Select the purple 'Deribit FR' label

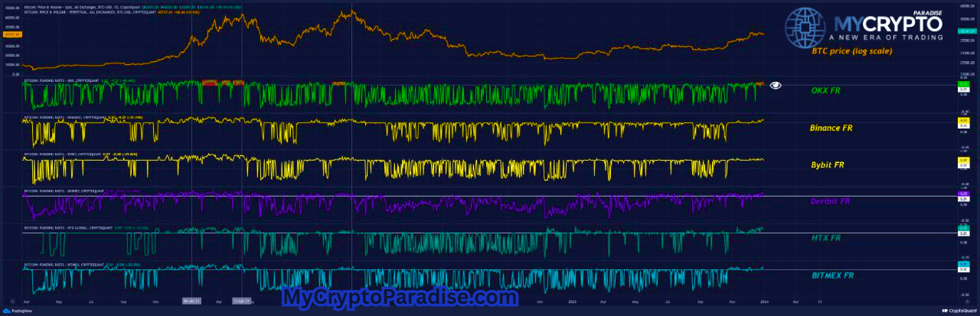click(830, 201)
